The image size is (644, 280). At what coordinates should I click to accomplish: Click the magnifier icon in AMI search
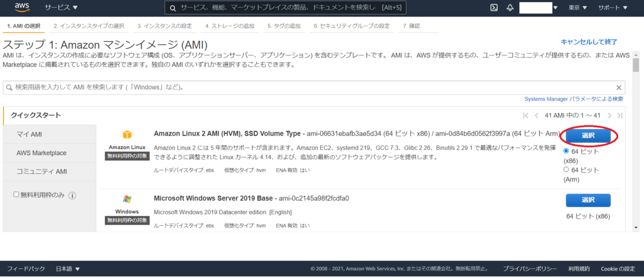[x=10, y=87]
